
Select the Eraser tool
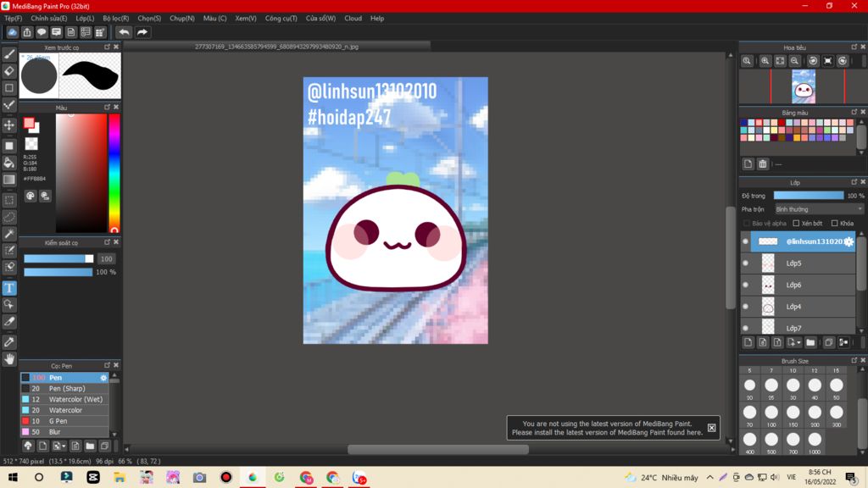pyautogui.click(x=9, y=71)
